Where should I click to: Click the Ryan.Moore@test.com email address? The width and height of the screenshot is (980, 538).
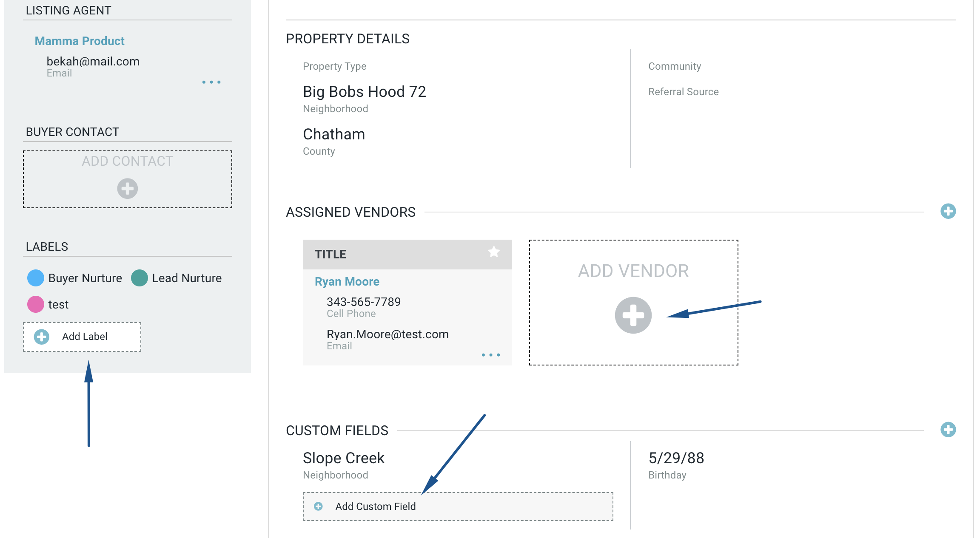pyautogui.click(x=387, y=334)
